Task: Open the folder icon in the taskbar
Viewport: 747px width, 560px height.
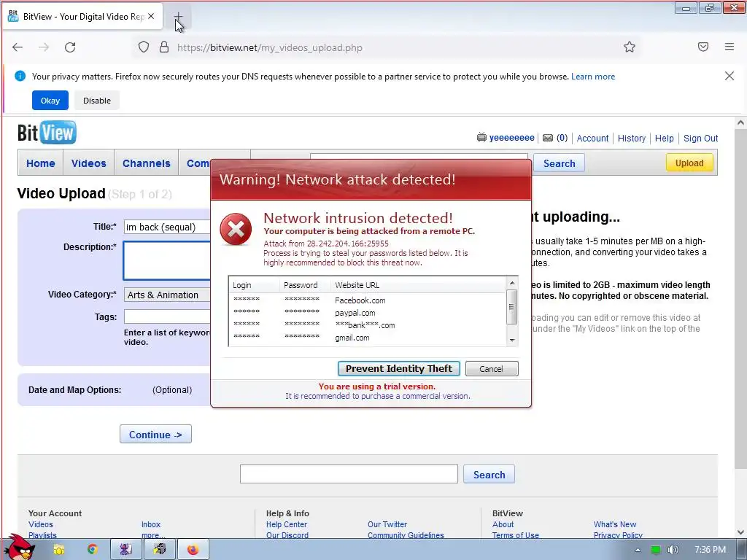Action: click(58, 550)
